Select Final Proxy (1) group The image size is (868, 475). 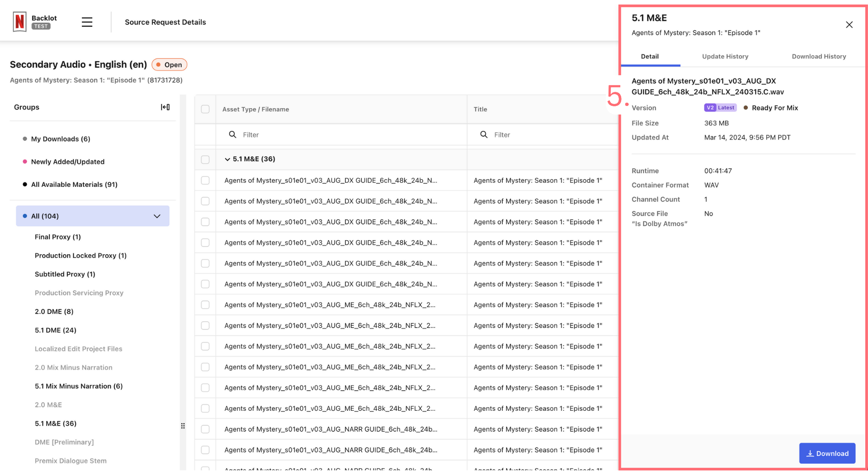58,237
